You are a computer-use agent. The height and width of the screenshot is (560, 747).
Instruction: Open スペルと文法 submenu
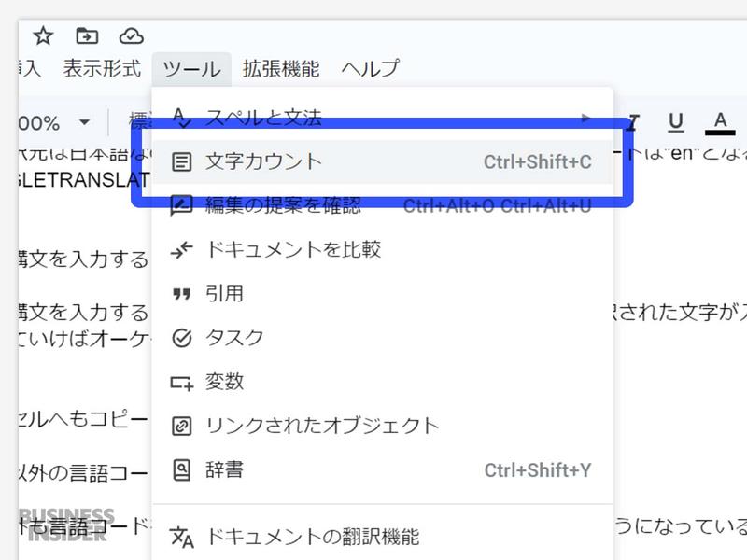383,118
